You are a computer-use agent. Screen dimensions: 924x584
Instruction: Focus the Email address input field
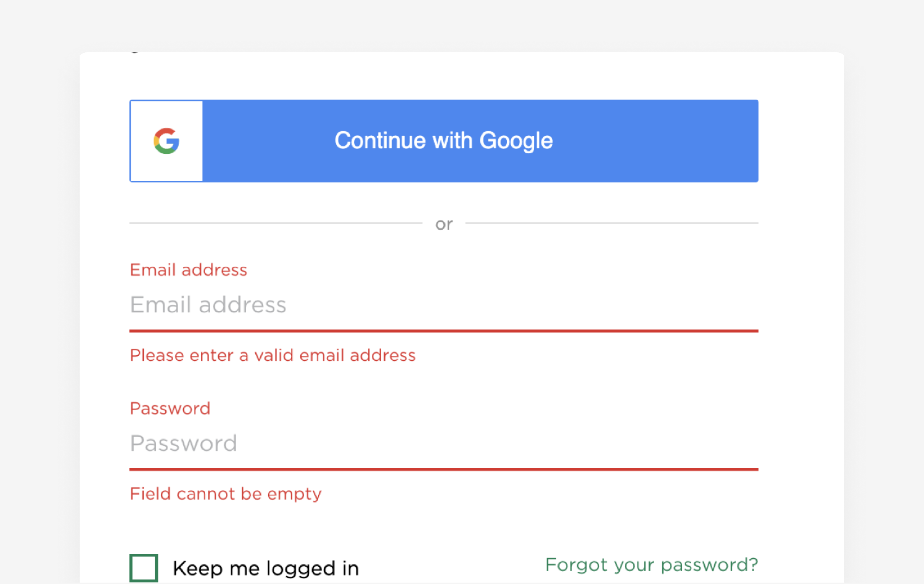pos(443,305)
